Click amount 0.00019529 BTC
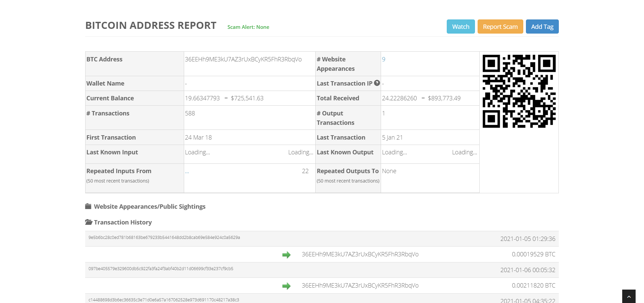 tap(533, 254)
